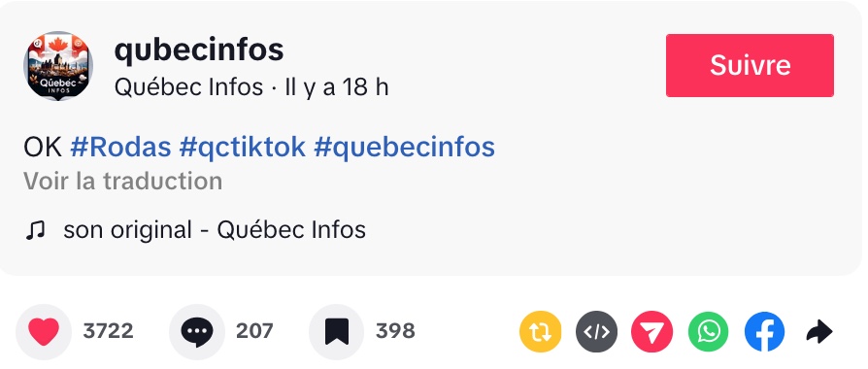Open the #qctiktok hashtag
The image size is (868, 369).
pyautogui.click(x=243, y=148)
